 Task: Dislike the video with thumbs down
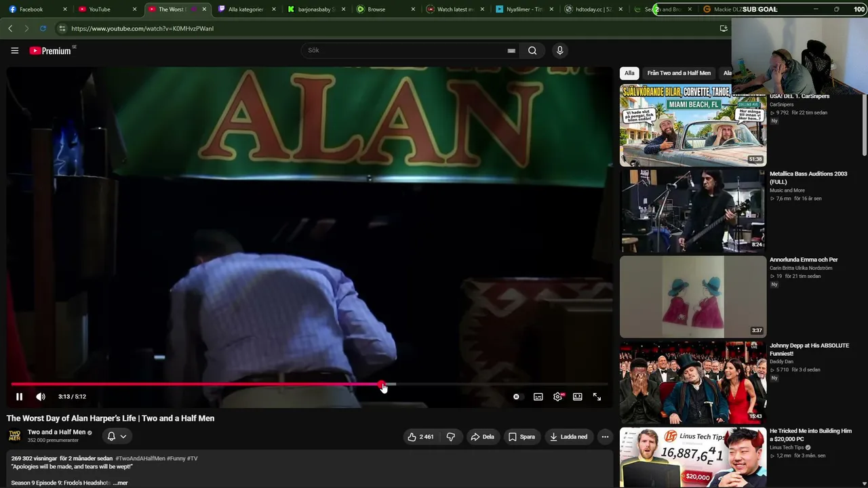451,436
